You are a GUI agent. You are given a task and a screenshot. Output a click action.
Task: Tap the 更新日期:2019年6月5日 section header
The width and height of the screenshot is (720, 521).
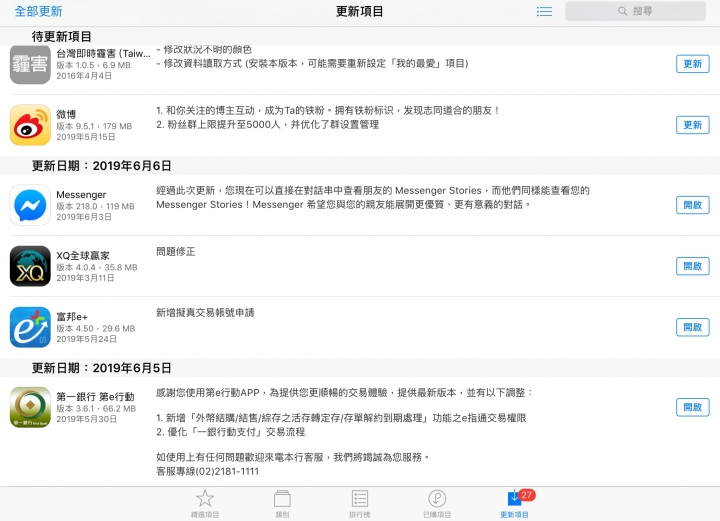[x=101, y=368]
